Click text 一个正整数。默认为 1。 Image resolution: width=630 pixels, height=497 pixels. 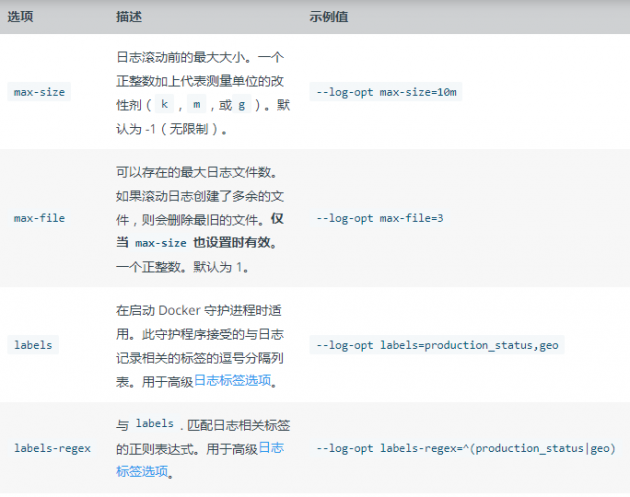pyautogui.click(x=182, y=267)
